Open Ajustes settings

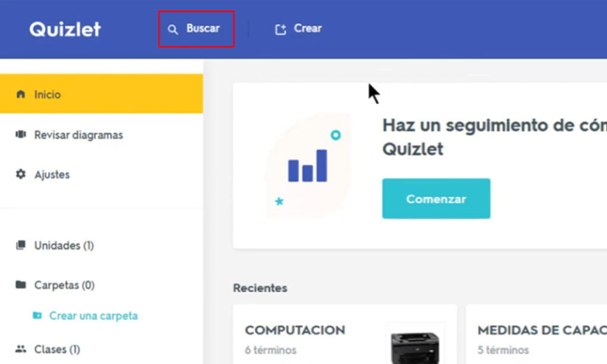point(52,175)
